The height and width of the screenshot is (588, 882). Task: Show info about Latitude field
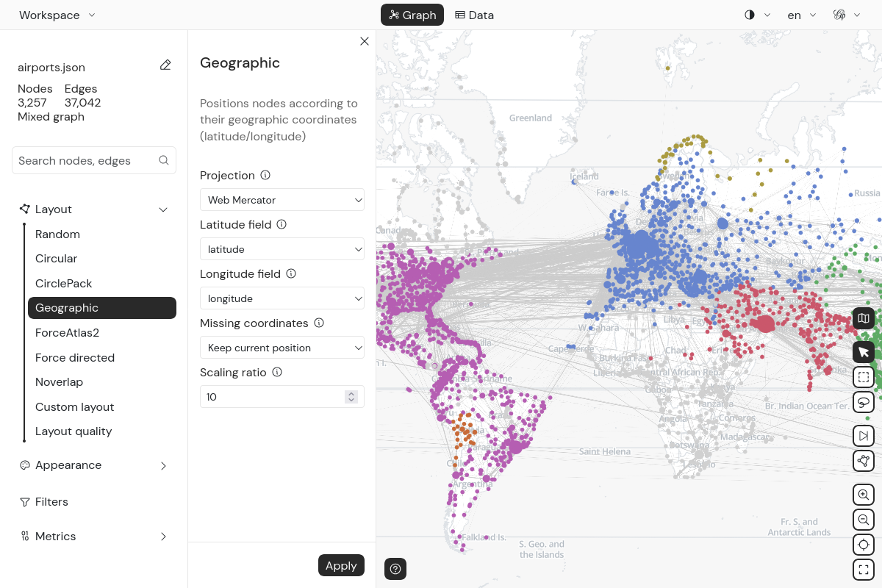pyautogui.click(x=282, y=224)
